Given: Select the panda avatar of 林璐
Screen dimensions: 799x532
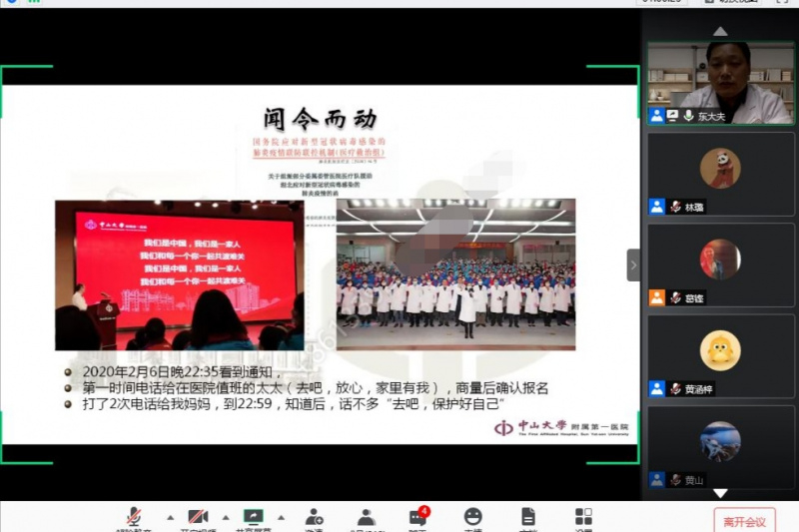Looking at the screenshot, I should [720, 168].
